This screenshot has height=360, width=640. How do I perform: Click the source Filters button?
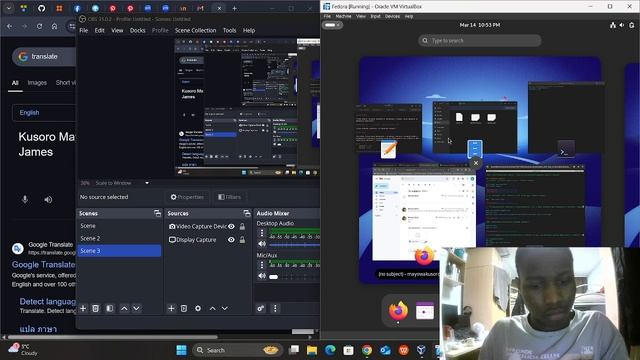pos(230,197)
